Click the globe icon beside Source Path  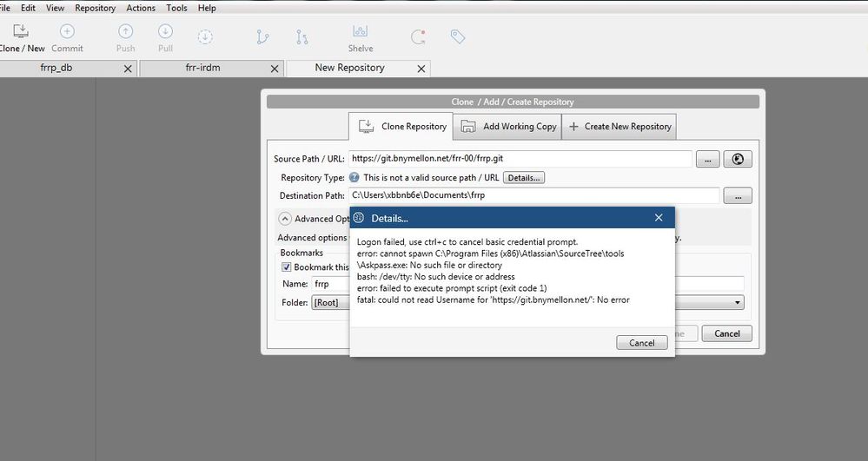click(x=738, y=159)
